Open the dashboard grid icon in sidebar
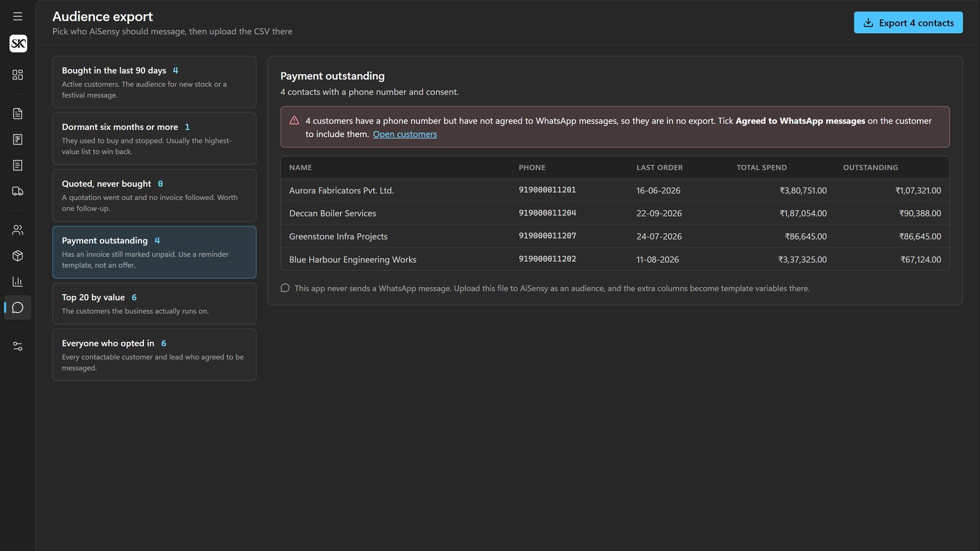980x551 pixels. pos(18,75)
